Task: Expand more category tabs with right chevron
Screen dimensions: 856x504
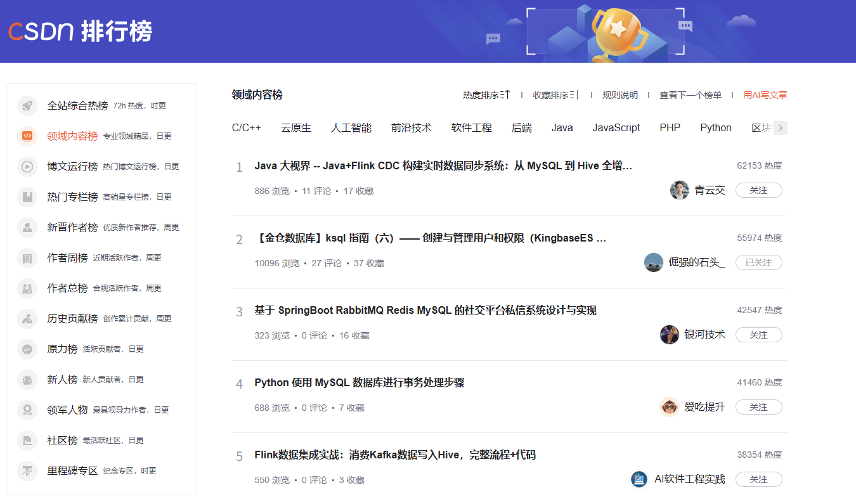Action: [781, 128]
